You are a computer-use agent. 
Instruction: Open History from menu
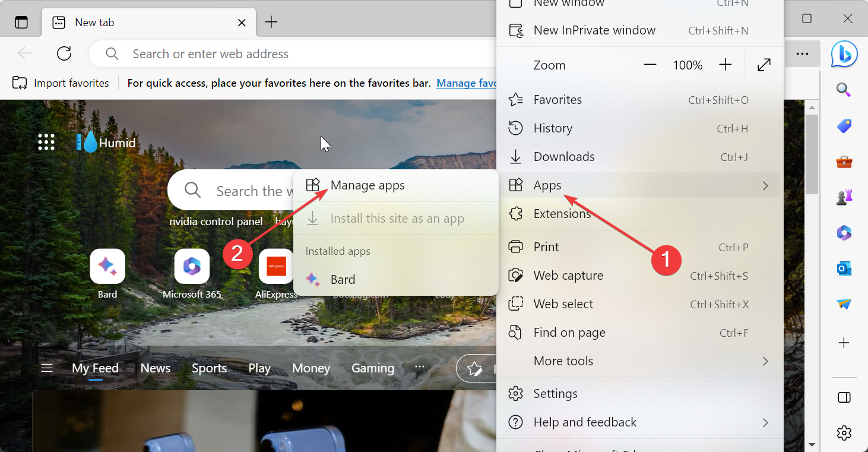(639, 128)
